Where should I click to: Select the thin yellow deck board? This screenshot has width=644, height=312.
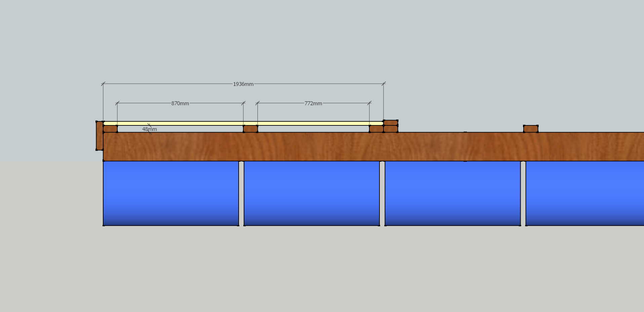tap(243, 123)
